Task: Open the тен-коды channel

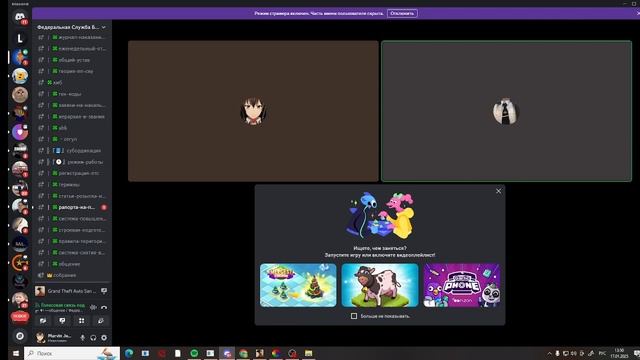Action: (71, 94)
